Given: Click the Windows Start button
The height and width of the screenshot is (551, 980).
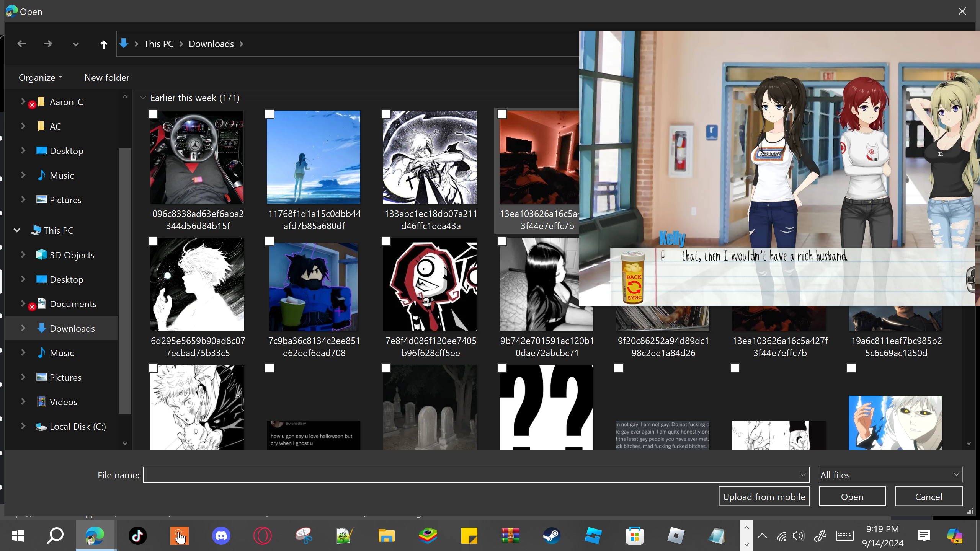Looking at the screenshot, I should click(18, 536).
